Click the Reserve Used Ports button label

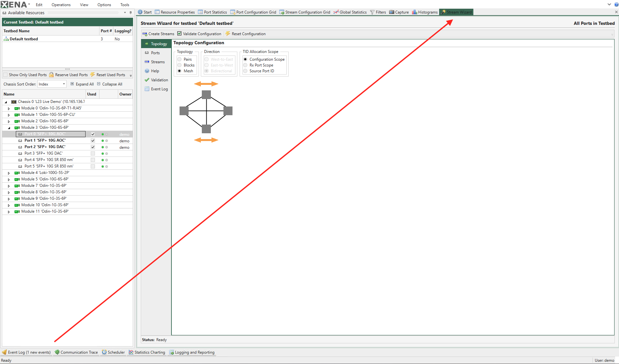pyautogui.click(x=71, y=75)
